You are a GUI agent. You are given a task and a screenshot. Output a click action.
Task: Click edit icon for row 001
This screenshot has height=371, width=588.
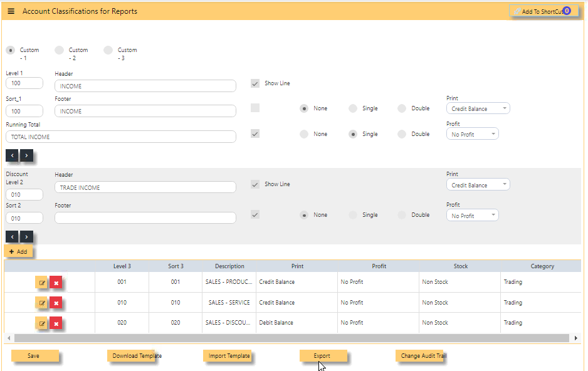[41, 283]
